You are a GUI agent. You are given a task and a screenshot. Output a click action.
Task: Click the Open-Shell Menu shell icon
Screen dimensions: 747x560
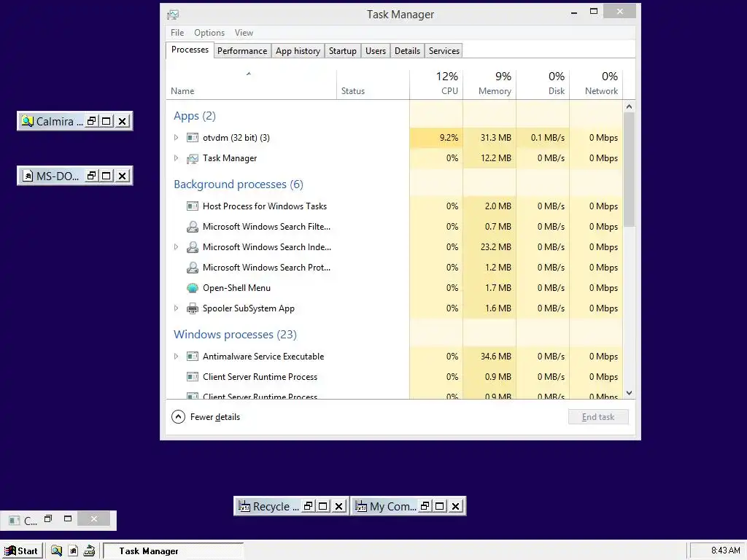[193, 288]
